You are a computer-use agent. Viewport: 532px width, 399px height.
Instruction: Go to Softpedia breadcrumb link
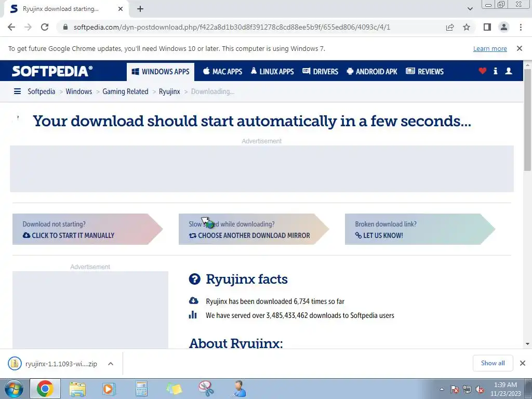[x=42, y=91]
